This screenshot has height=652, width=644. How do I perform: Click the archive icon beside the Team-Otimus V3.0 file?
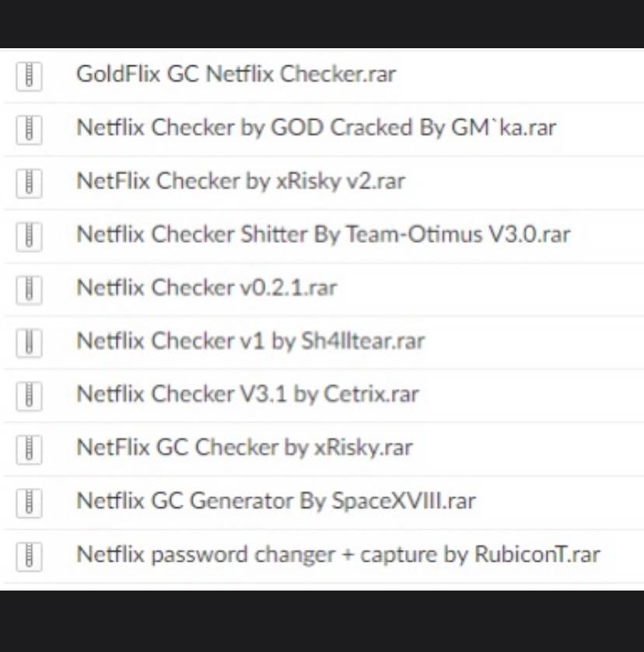pyautogui.click(x=29, y=235)
